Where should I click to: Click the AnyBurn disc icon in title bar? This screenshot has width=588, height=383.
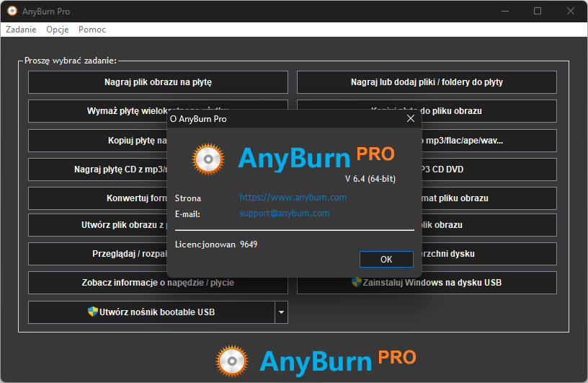pyautogui.click(x=12, y=11)
